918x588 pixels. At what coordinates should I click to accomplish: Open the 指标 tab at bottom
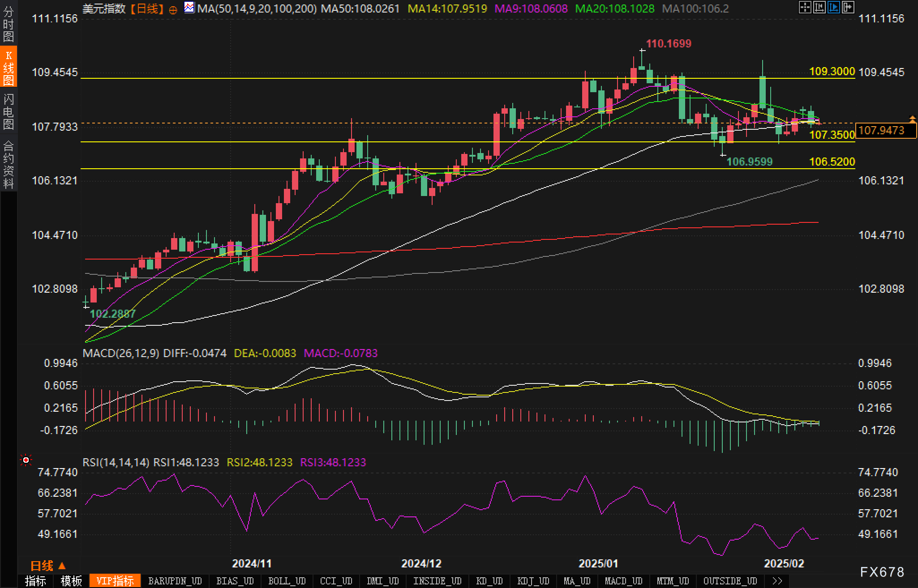tap(35, 581)
